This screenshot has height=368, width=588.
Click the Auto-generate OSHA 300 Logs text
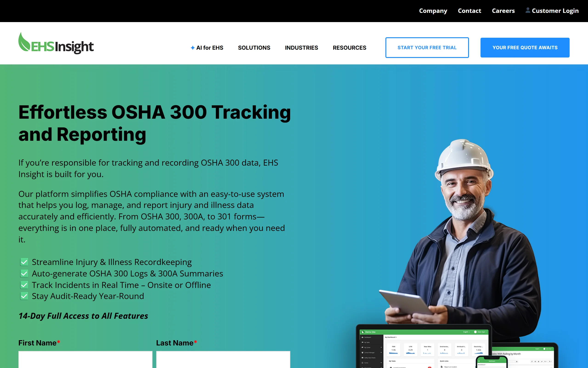[x=127, y=273]
